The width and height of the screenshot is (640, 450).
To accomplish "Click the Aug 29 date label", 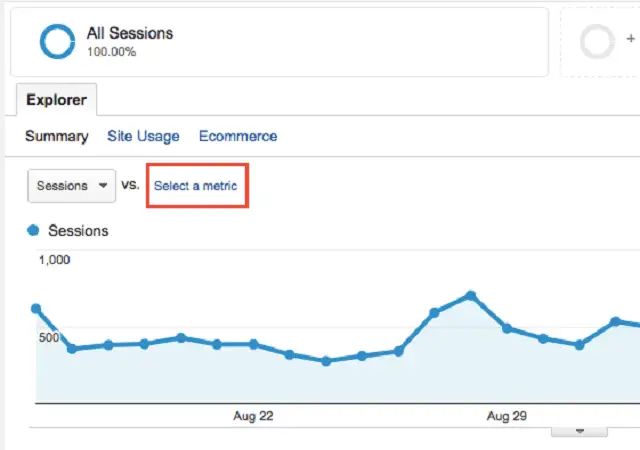I will 507,415.
